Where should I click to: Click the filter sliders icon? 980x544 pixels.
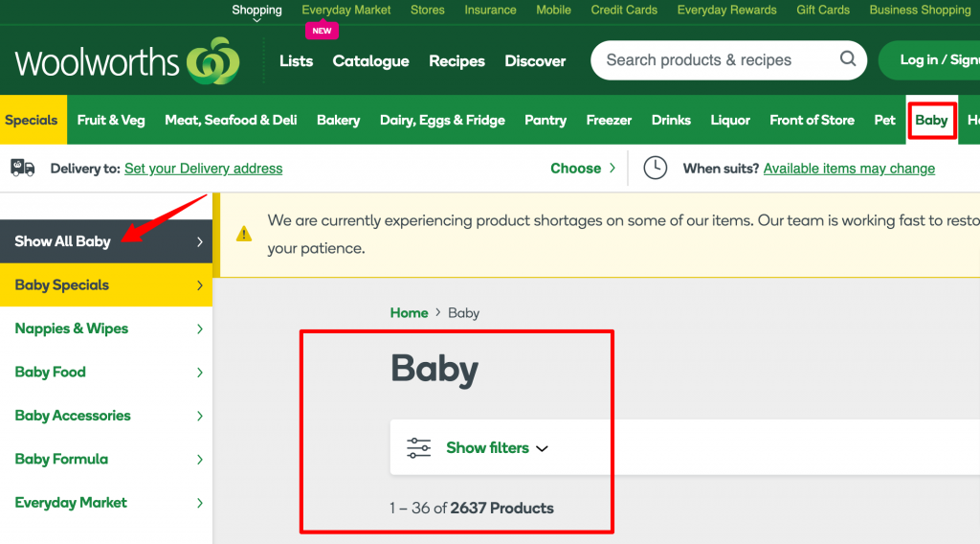click(x=418, y=447)
